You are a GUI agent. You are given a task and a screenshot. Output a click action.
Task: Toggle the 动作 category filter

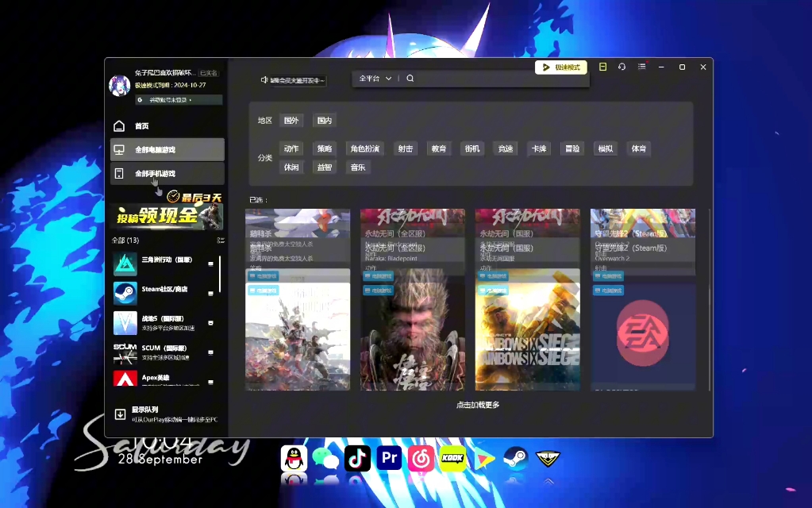[x=291, y=148]
